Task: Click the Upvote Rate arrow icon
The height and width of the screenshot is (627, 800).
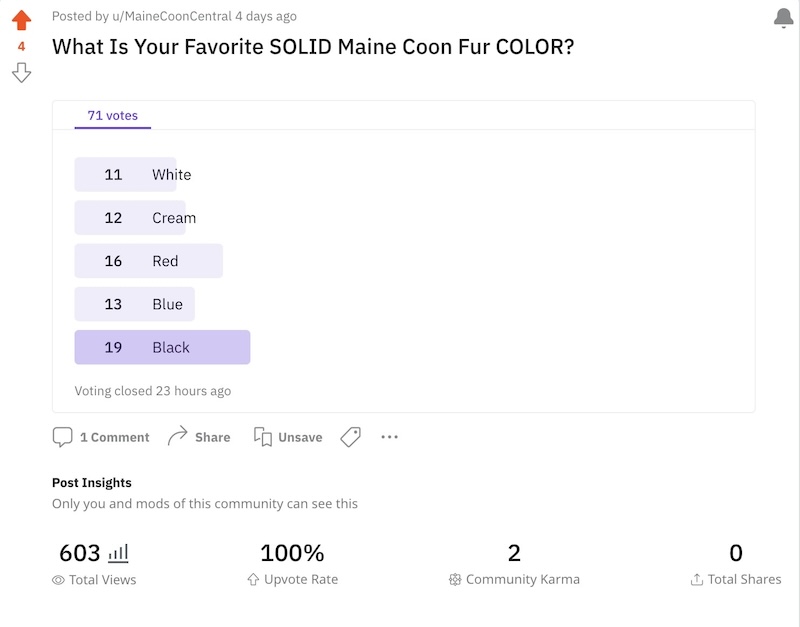Action: point(253,580)
